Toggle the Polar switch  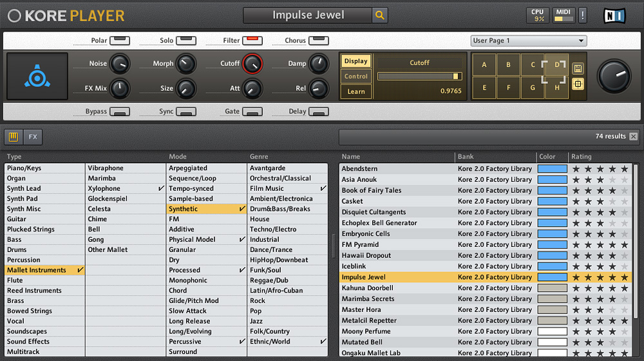click(x=120, y=41)
